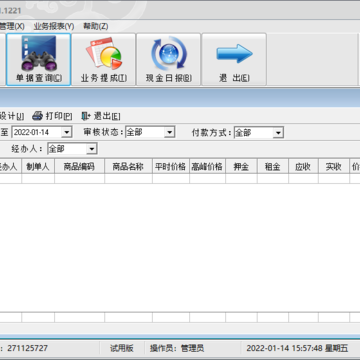
Task: Click the status bar date and time
Action: pyautogui.click(x=297, y=348)
